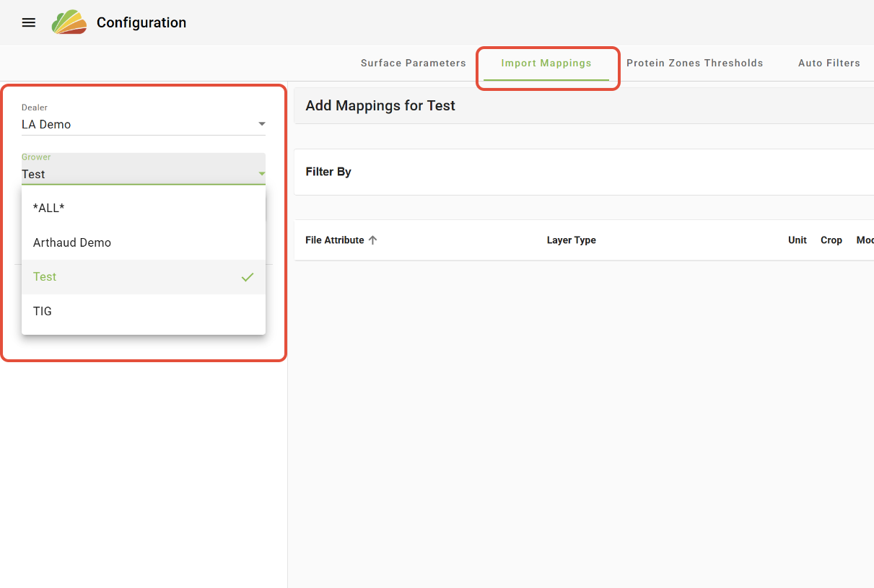
Task: Open the Auto Filters tab
Action: tap(829, 63)
